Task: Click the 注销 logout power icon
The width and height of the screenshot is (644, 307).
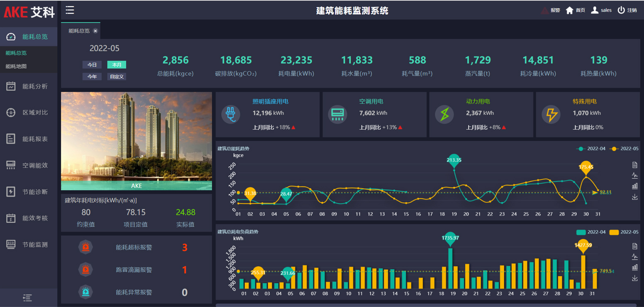Action: 621,10
